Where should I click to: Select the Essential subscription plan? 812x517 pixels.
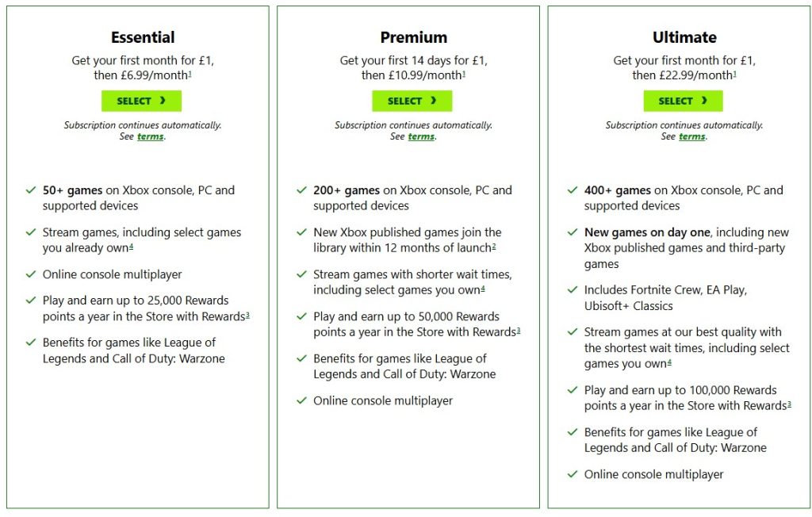coord(141,101)
